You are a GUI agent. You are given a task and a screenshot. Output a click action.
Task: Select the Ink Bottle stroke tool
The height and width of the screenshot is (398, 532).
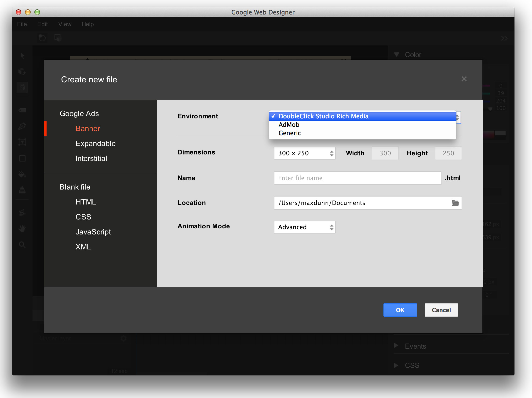tap(22, 190)
